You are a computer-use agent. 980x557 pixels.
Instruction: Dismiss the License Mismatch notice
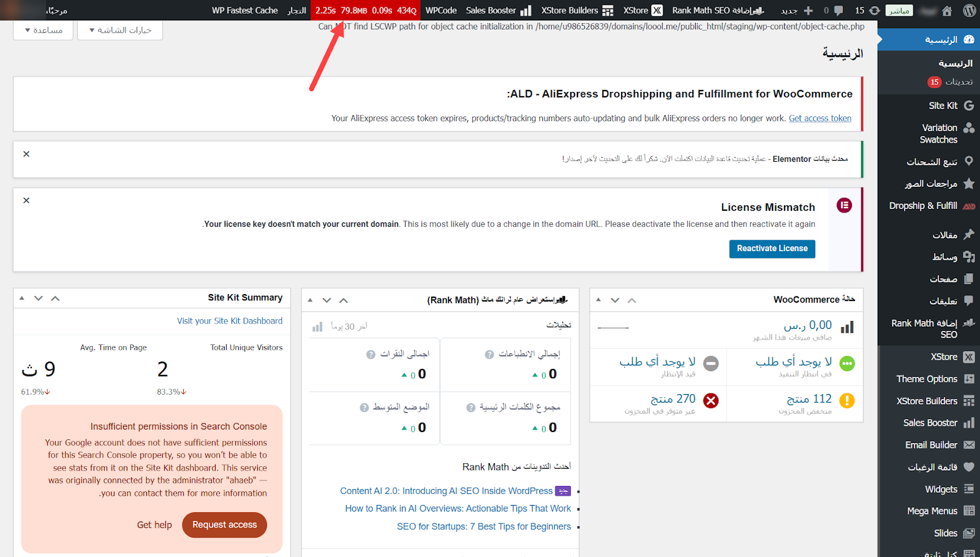click(26, 200)
